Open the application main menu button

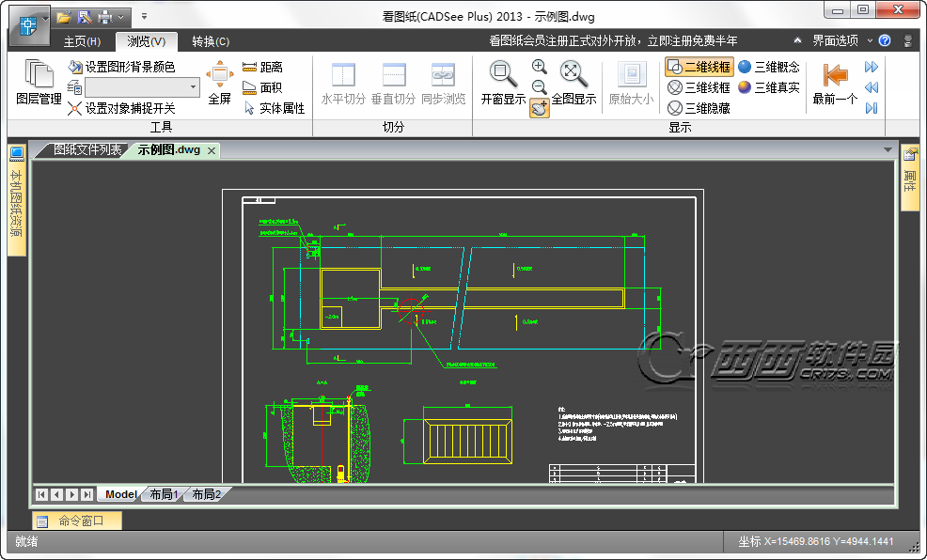pyautogui.click(x=29, y=26)
